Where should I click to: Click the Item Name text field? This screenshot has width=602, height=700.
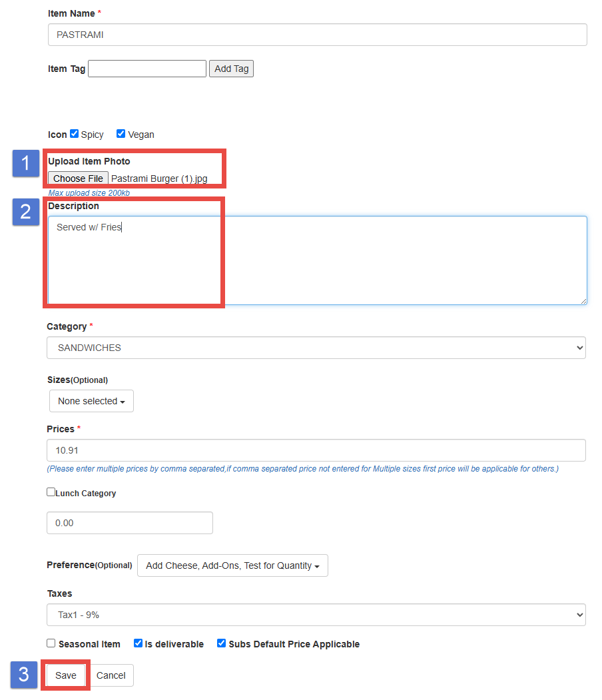[x=317, y=35]
